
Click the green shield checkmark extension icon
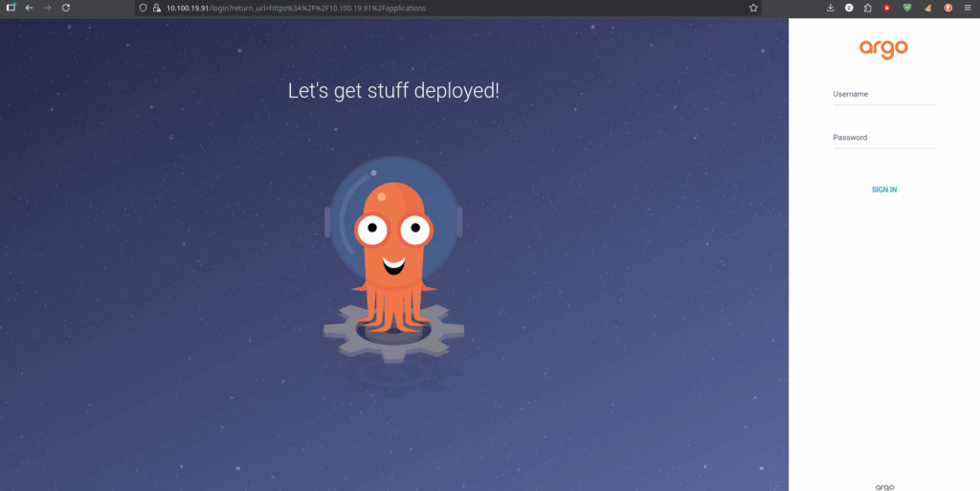tap(907, 8)
